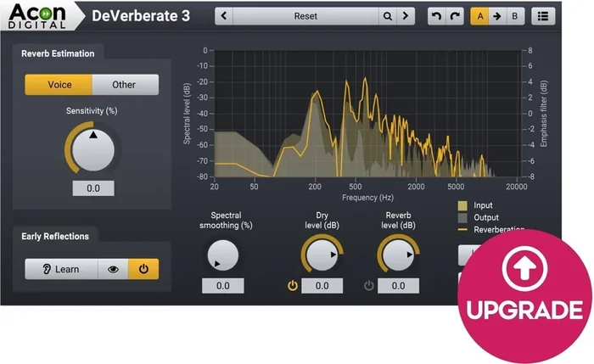Click the Reverberation legend line
The width and height of the screenshot is (594, 364).
[462, 230]
